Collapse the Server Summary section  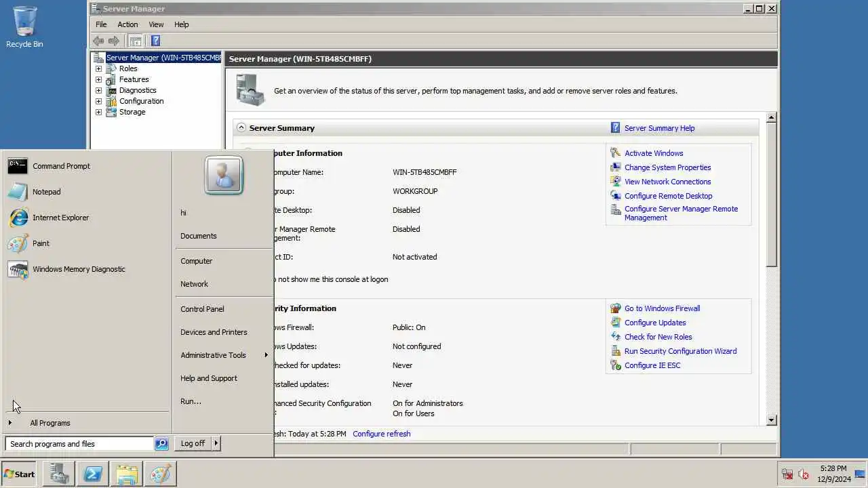(x=241, y=127)
